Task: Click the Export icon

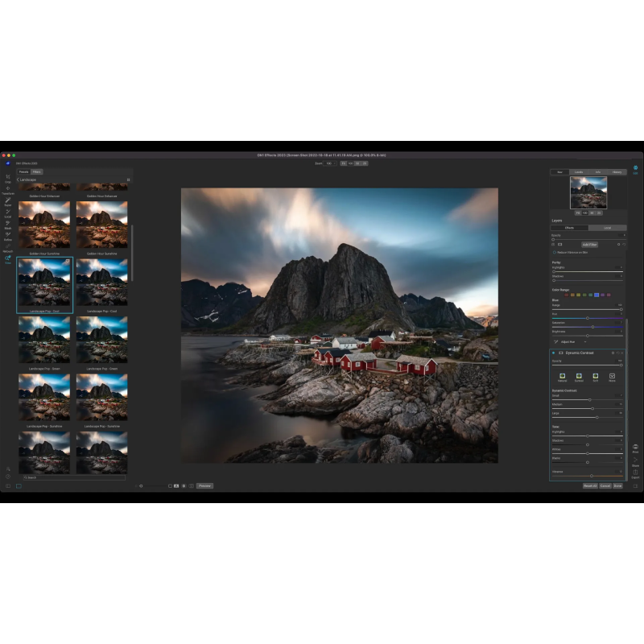Action: 635,473
